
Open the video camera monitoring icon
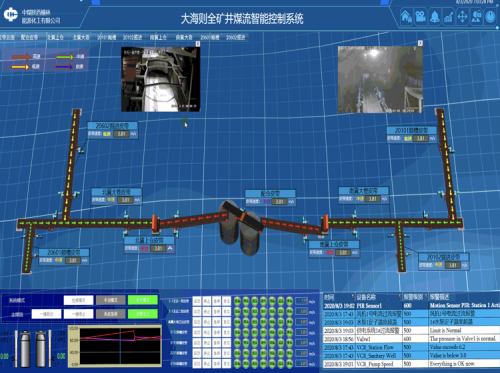[x=421, y=16]
